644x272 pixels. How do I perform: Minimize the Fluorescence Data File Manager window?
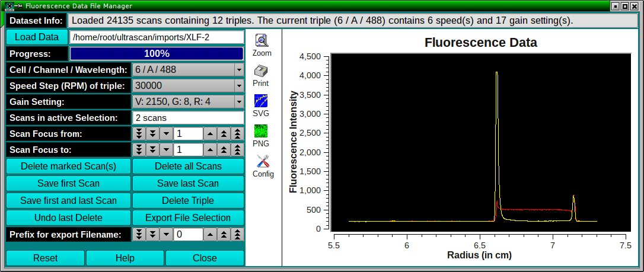pyautogui.click(x=616, y=6)
